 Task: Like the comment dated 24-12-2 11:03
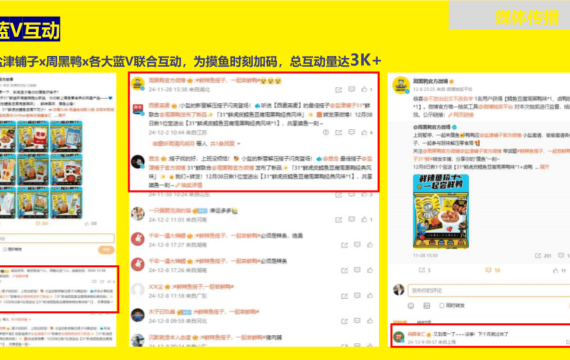[x=364, y=219]
